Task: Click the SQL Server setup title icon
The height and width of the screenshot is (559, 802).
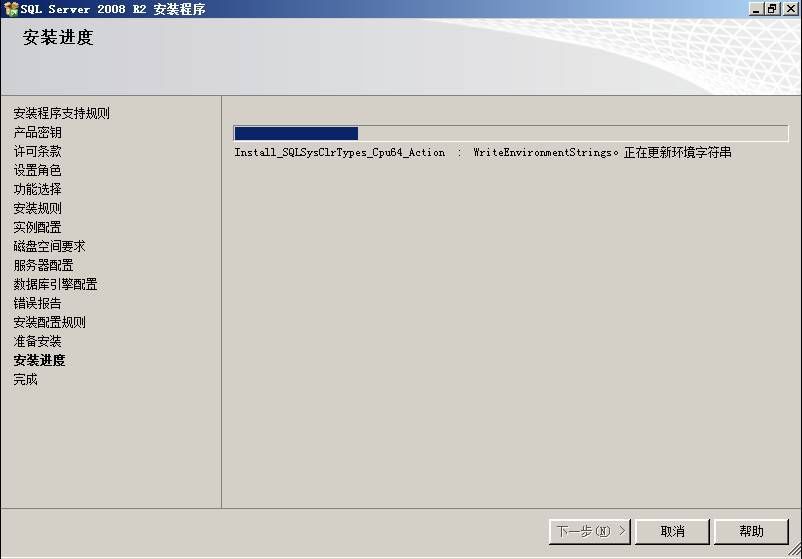Action: [10, 9]
